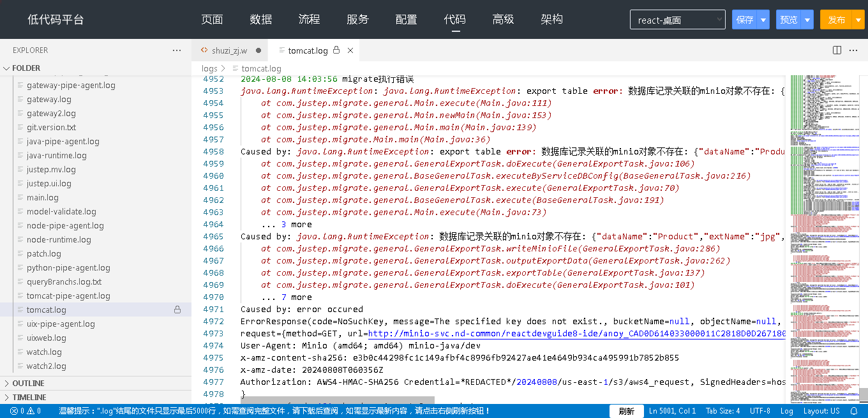Switch to the shuzi_zj.w tab
Viewport: 868px width, 418px height.
pos(230,50)
